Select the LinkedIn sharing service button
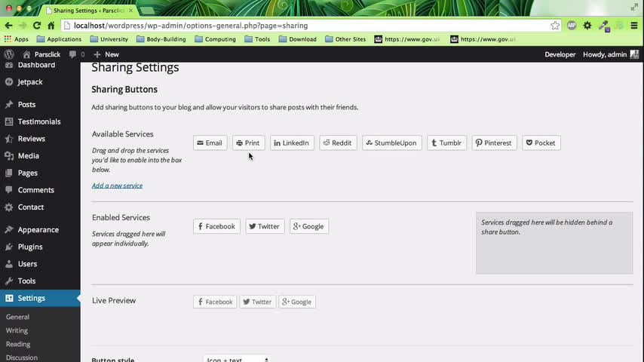 [292, 143]
